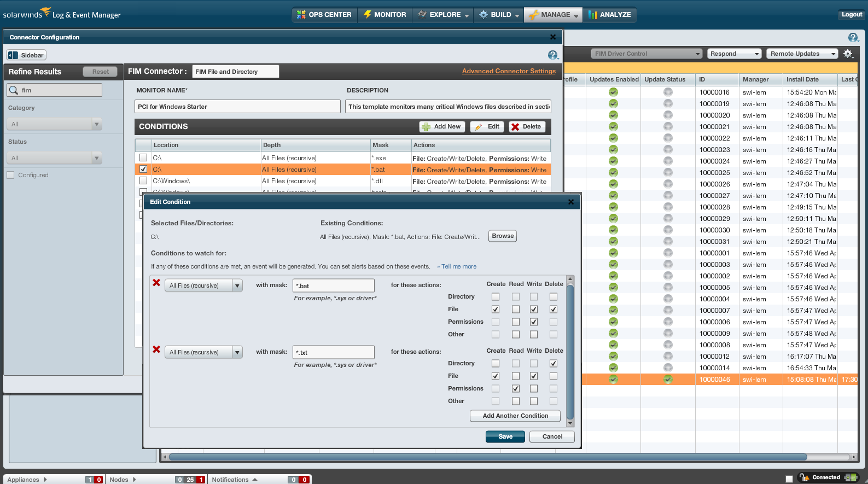This screenshot has height=484, width=868.
Task: Toggle the Sidebar panel button
Action: 26,55
